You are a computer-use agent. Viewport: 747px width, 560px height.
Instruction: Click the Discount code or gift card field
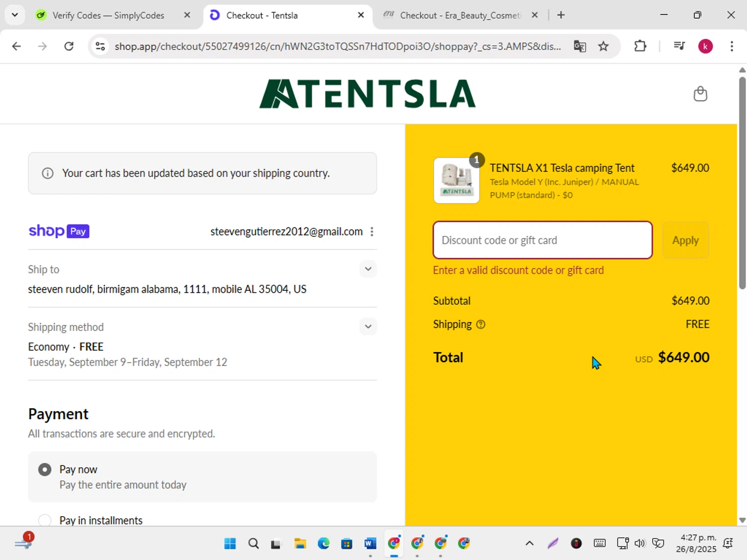(543, 240)
